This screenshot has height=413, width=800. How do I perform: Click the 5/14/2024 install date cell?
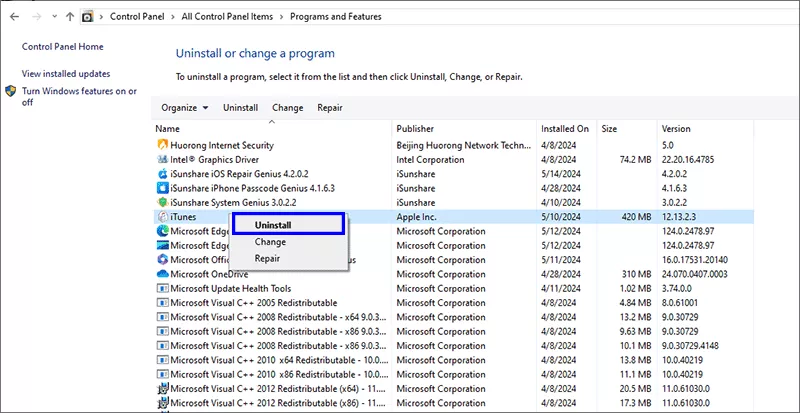tap(561, 174)
